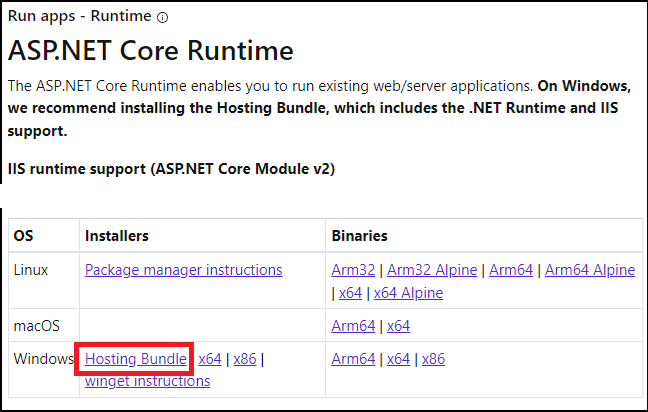Download the Linux Arm32 Alpine binary
The height and width of the screenshot is (412, 648).
click(432, 270)
